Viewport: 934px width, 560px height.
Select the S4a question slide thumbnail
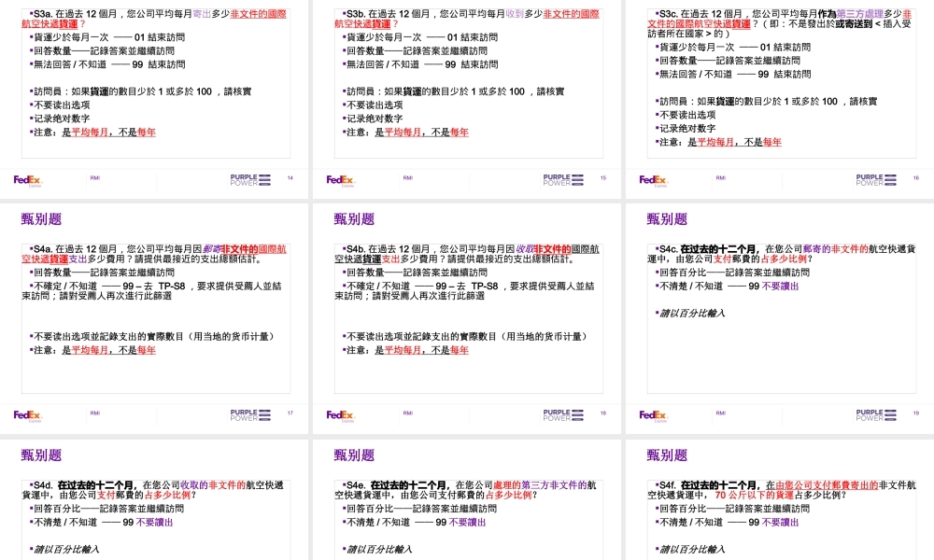[154, 318]
